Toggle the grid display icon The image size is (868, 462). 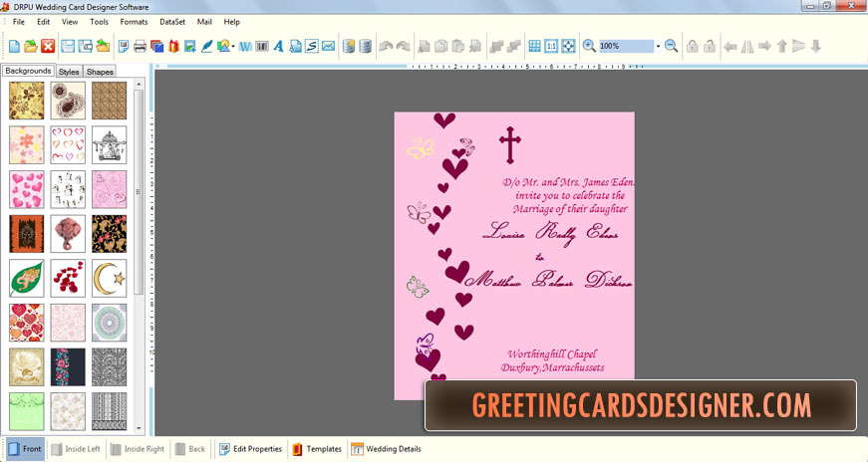point(535,46)
